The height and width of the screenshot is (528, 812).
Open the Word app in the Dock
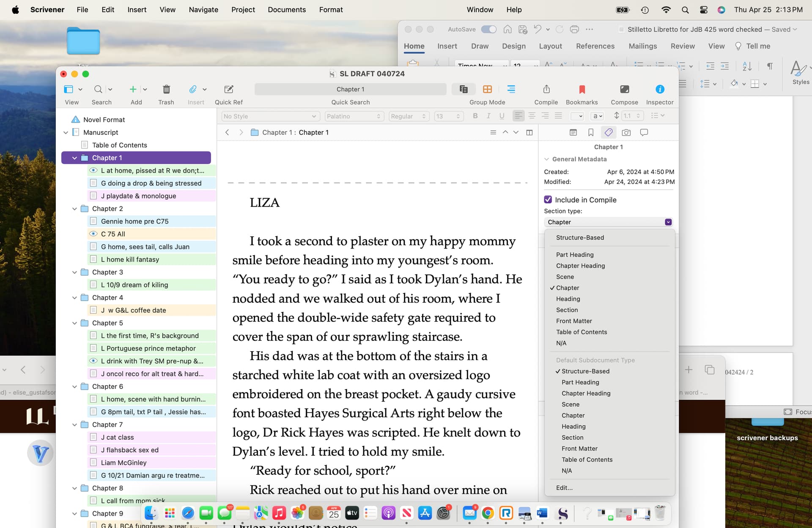click(x=542, y=513)
